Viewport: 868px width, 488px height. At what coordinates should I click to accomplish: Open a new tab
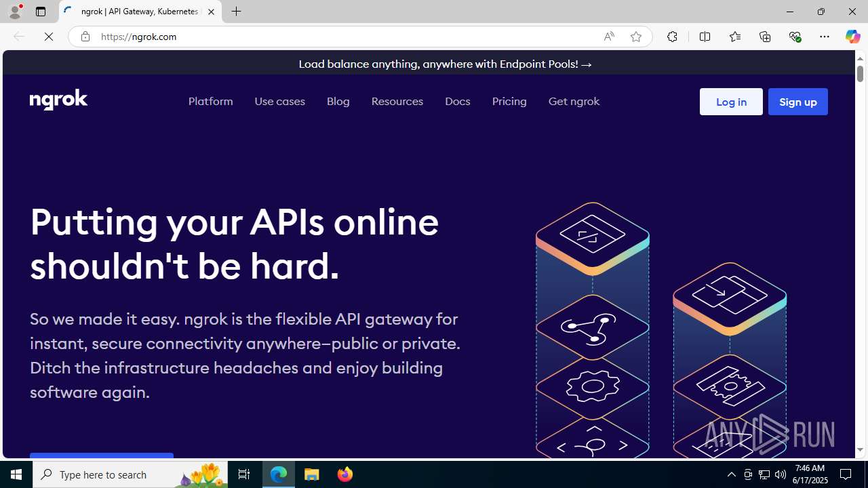[237, 12]
